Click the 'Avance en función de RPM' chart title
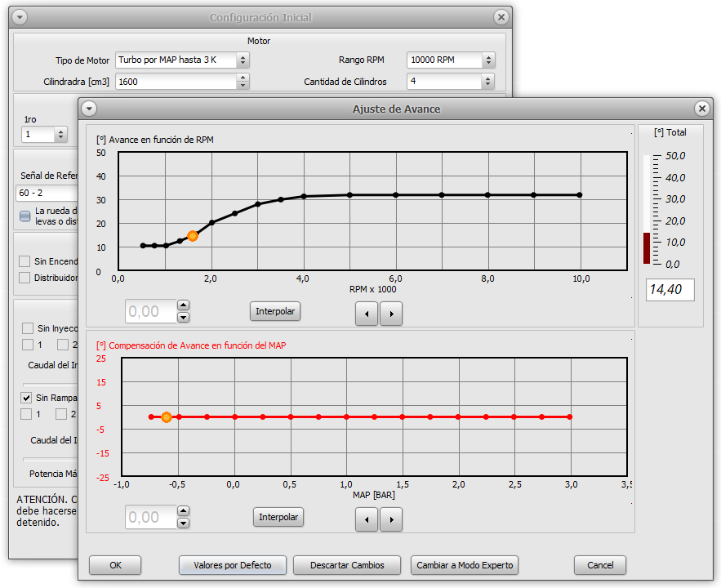721x588 pixels. coord(155,140)
